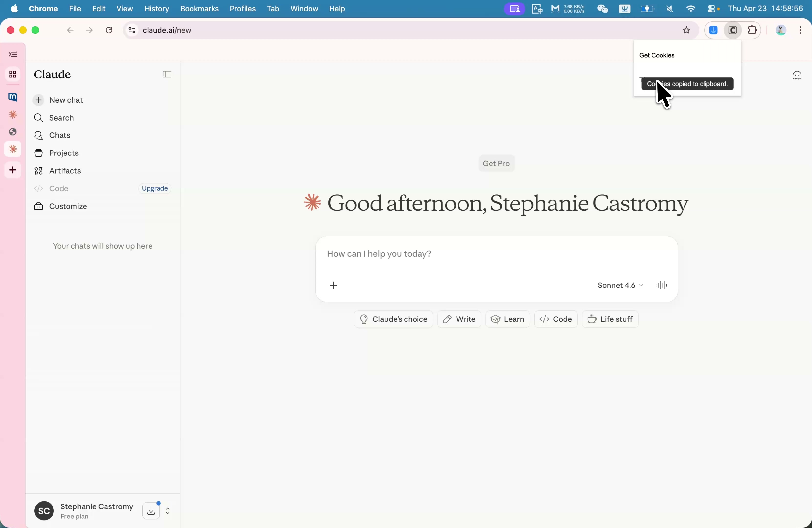Image resolution: width=812 pixels, height=528 pixels.
Task: Click the Get Cookies extension icon
Action: [733, 30]
